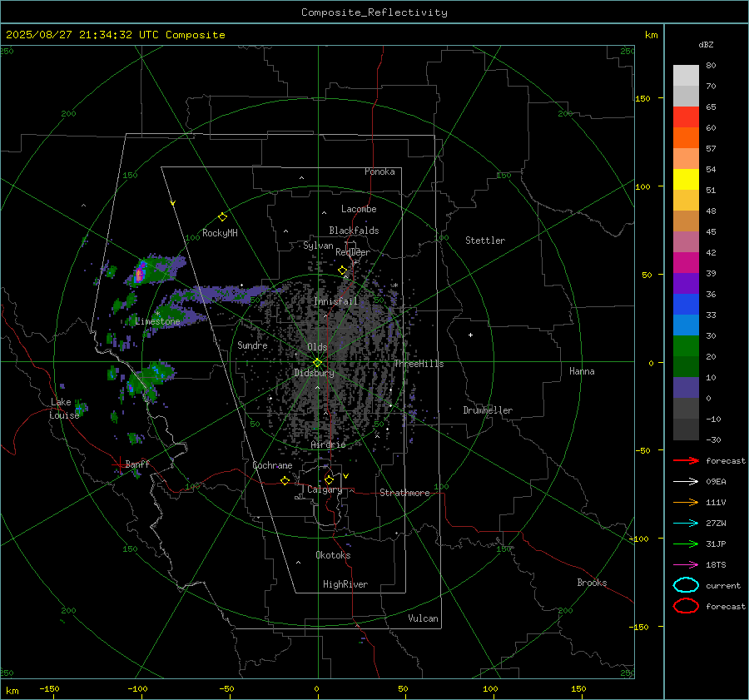
Task: Click the 51 dBZ yellow color swatch
Action: [x=686, y=179]
